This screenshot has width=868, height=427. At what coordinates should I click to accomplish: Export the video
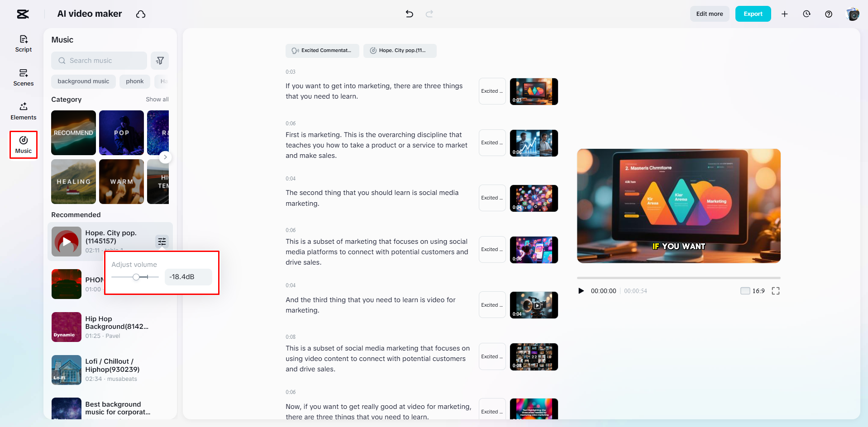coord(753,14)
